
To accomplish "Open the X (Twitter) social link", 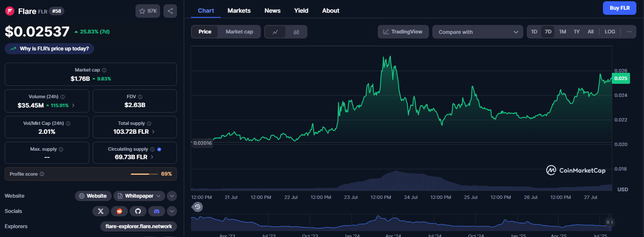I will (100, 211).
